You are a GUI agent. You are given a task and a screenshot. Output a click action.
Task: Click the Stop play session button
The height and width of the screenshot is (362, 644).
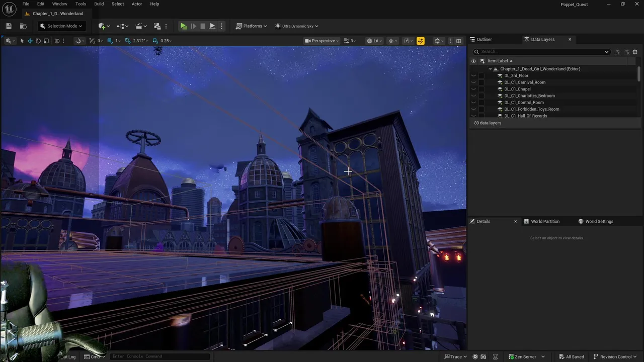(x=203, y=26)
